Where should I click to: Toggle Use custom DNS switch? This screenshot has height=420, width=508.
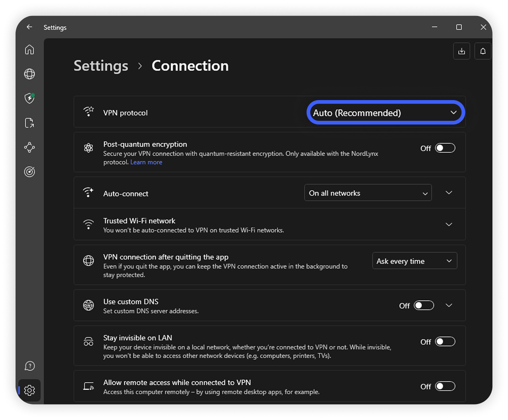pyautogui.click(x=423, y=305)
